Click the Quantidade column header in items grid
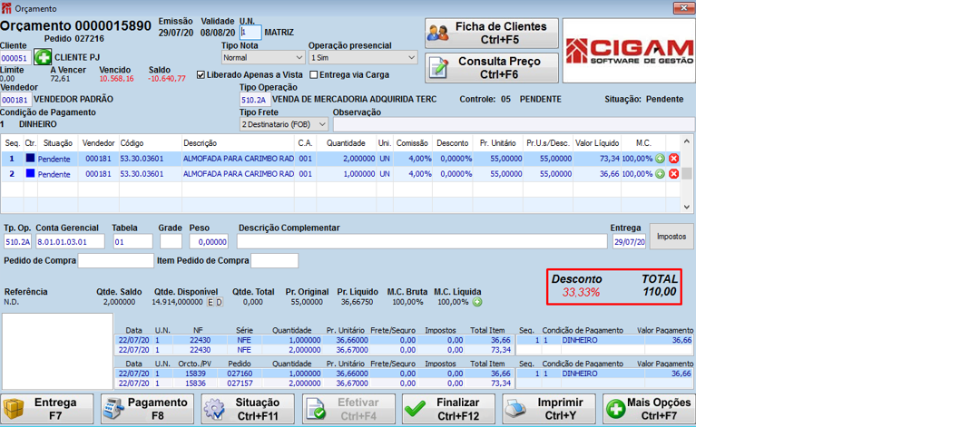The width and height of the screenshot is (980, 427). point(345,143)
